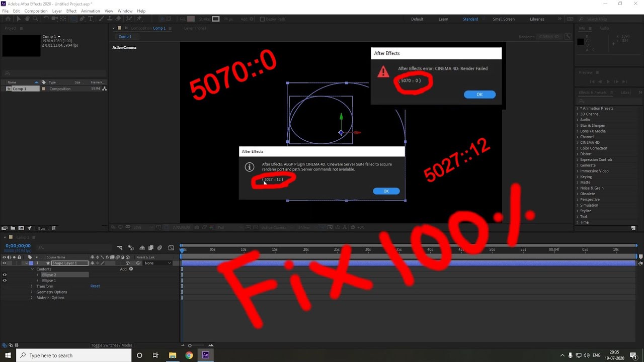Select the Ellipse shape tool

(73, 19)
